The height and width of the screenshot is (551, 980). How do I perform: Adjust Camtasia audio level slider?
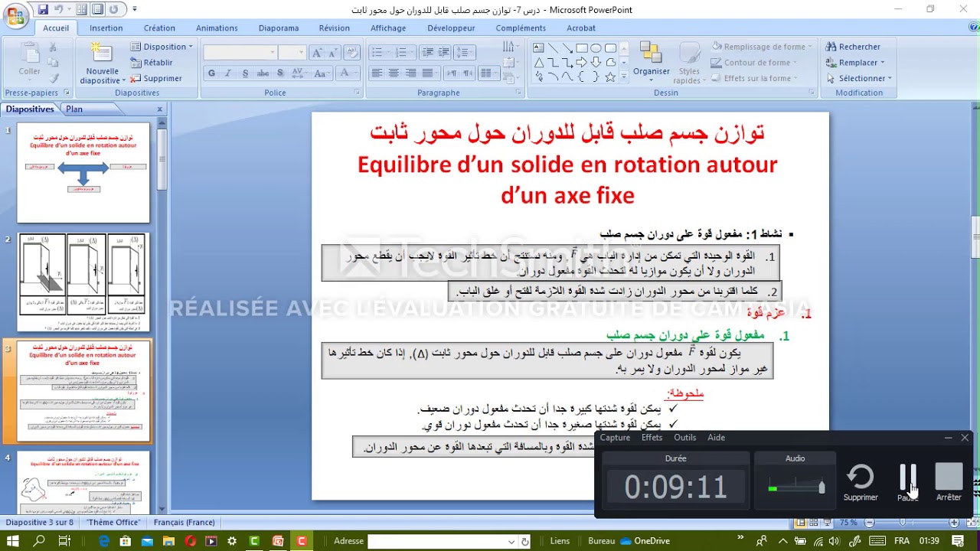822,487
